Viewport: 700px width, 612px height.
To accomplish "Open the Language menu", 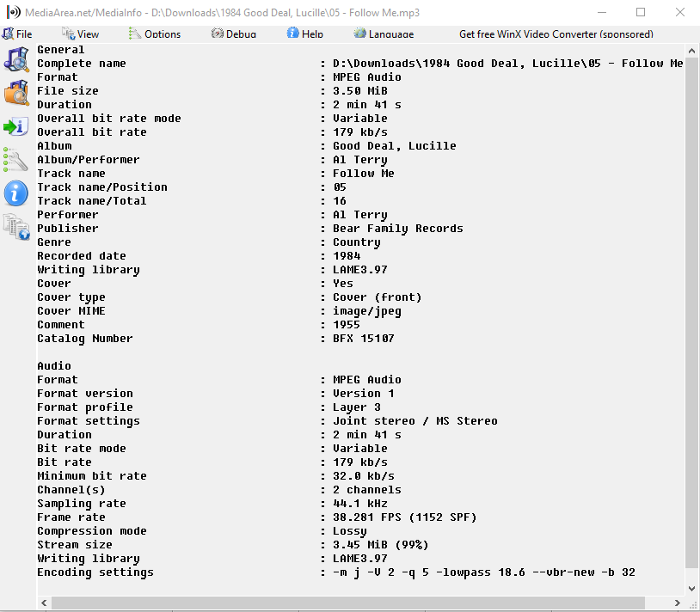I will click(384, 34).
